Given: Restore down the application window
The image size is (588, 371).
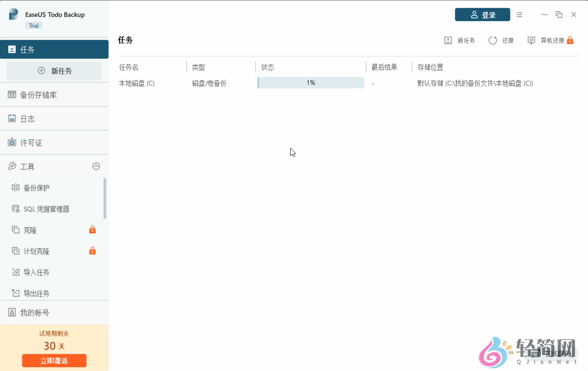Looking at the screenshot, I should [559, 15].
